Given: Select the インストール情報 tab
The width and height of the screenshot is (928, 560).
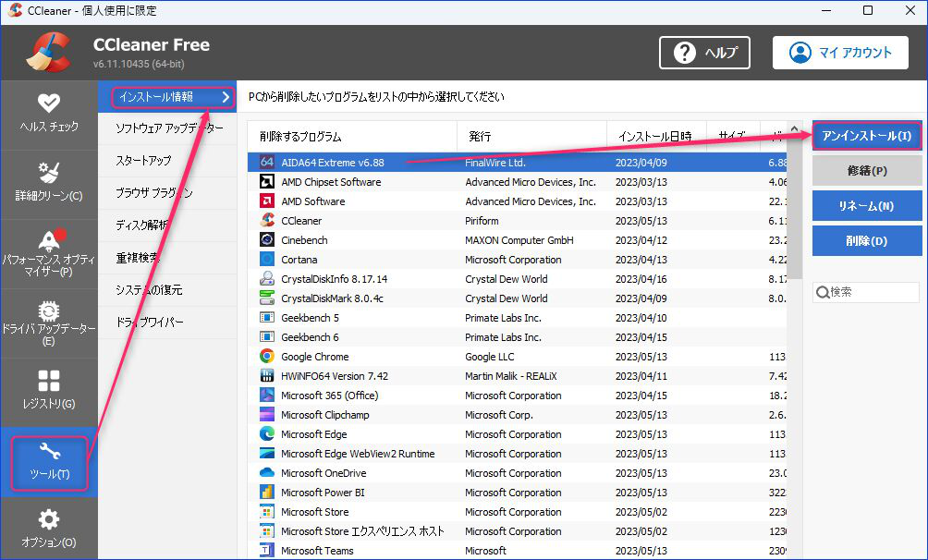Looking at the screenshot, I should [x=167, y=96].
